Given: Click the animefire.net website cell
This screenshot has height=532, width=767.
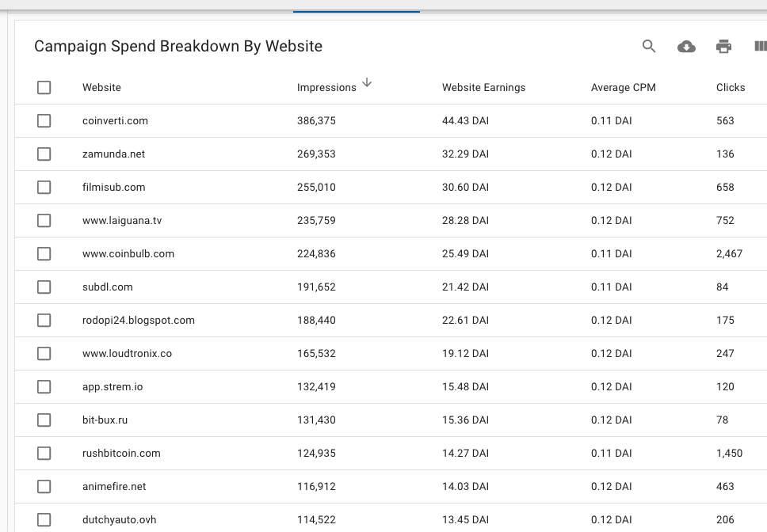Looking at the screenshot, I should point(114,486).
